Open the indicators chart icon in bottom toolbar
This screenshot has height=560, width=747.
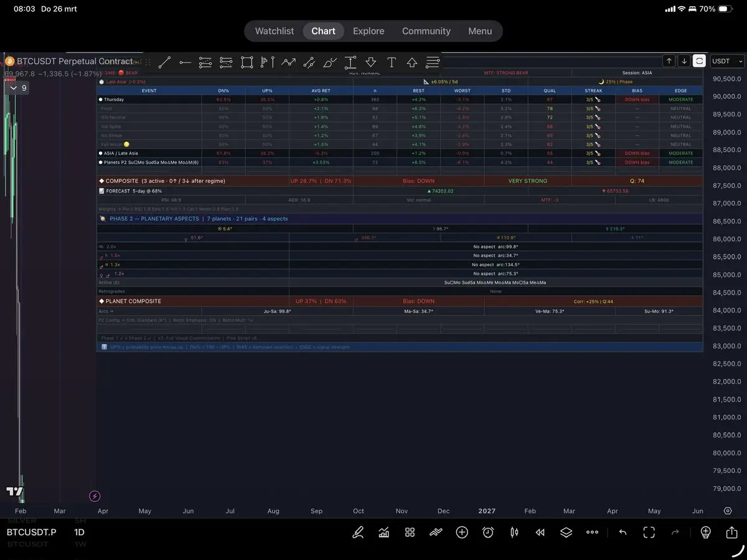[384, 532]
